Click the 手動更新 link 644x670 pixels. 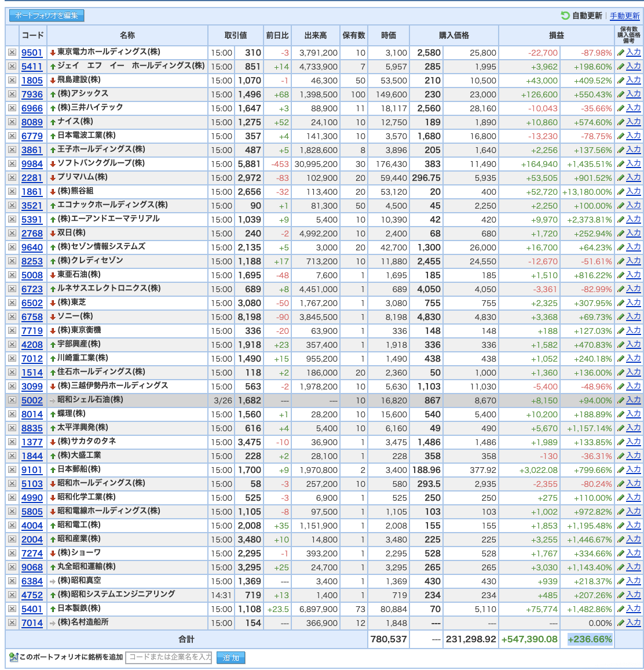click(x=624, y=16)
